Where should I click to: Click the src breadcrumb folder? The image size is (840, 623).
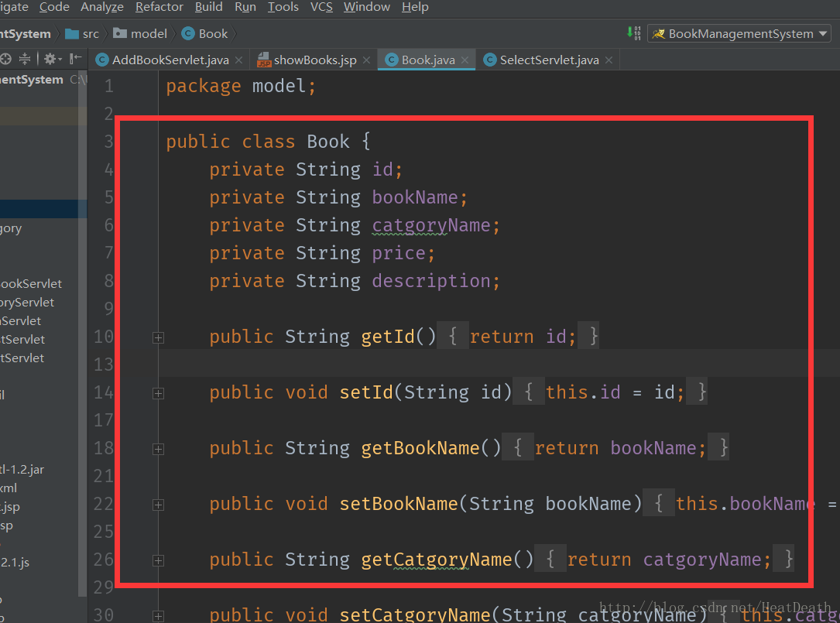tap(83, 34)
